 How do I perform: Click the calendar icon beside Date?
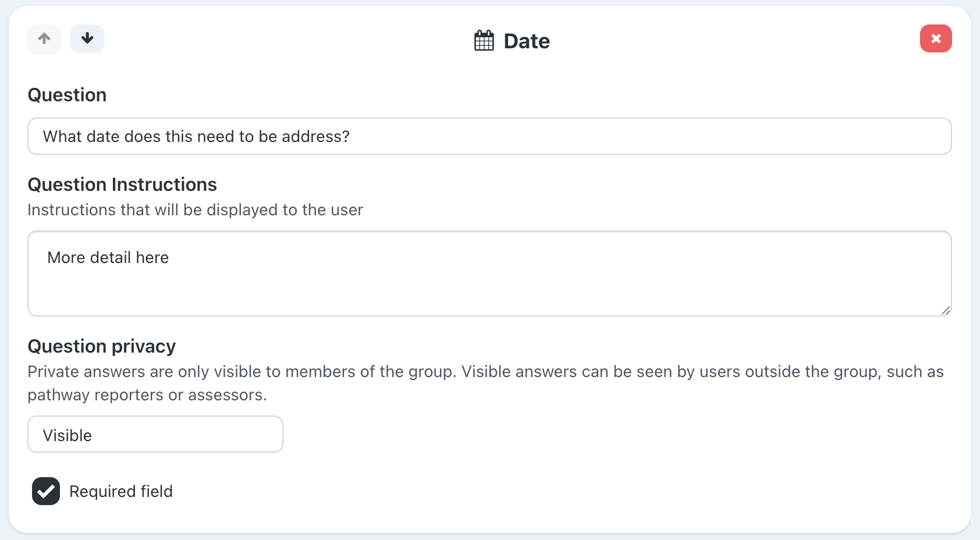point(484,41)
